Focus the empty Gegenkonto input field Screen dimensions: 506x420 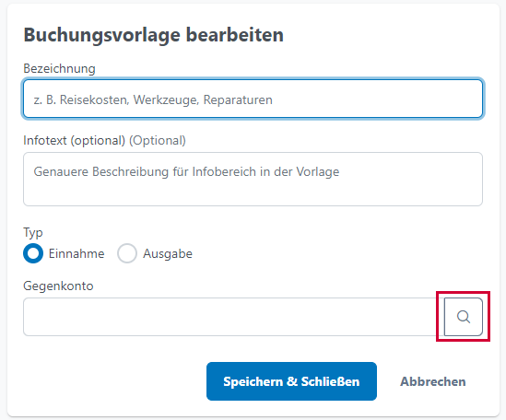[233, 317]
